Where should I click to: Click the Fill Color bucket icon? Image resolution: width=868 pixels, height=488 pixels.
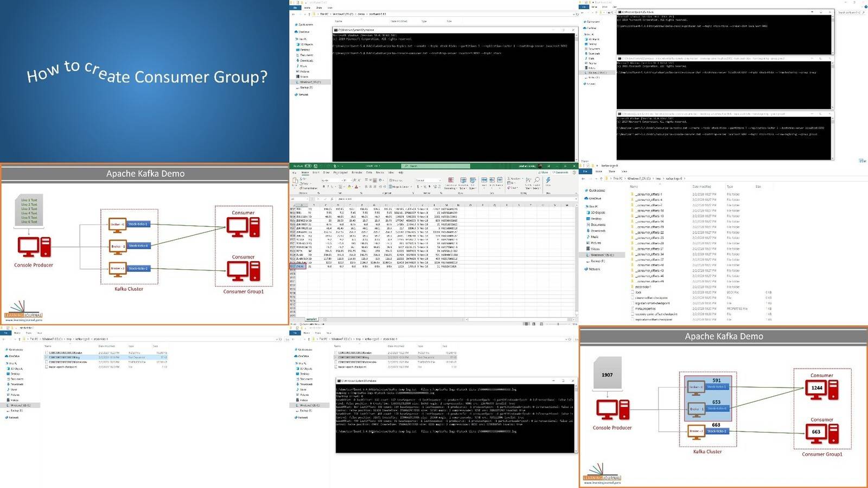[350, 187]
